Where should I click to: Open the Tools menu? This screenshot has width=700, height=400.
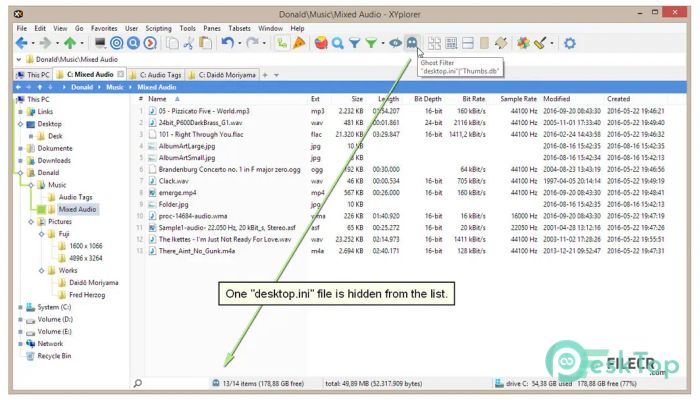point(188,28)
